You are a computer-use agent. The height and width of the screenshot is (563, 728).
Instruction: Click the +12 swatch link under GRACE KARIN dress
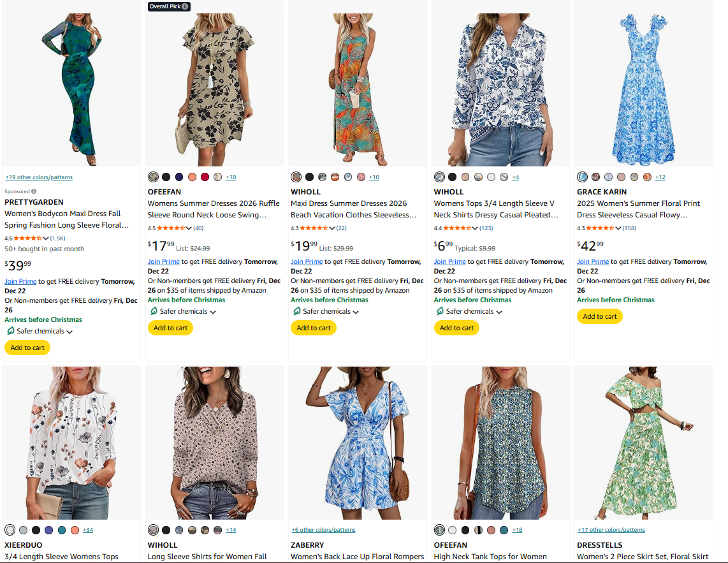(659, 177)
